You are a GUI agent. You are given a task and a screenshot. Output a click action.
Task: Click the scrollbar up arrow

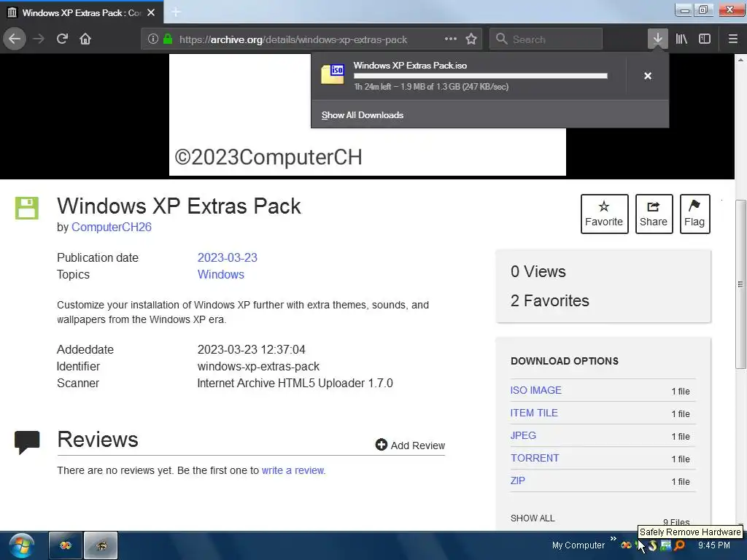[740, 60]
